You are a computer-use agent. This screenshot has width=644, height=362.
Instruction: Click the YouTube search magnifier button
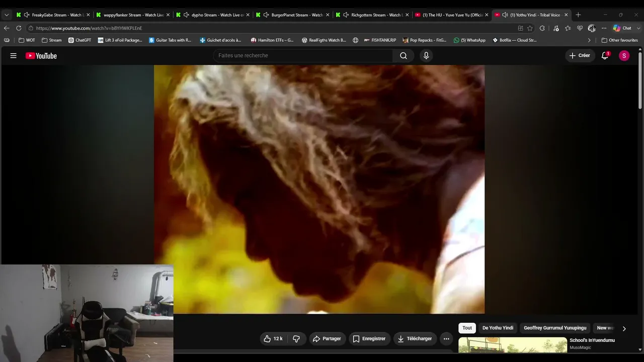pyautogui.click(x=404, y=56)
